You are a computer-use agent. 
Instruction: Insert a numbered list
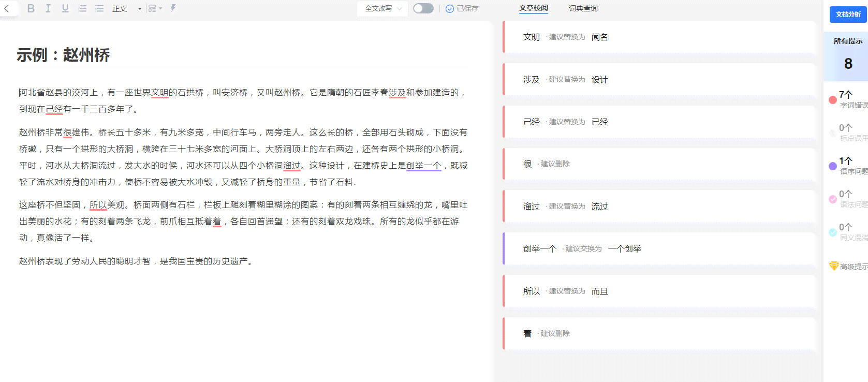pyautogui.click(x=82, y=8)
